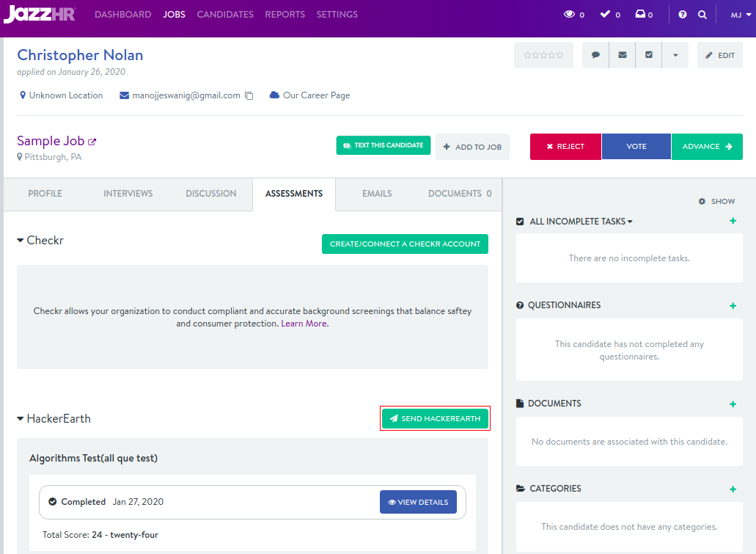Switch to the Profile tab
756x554 pixels.
point(45,194)
